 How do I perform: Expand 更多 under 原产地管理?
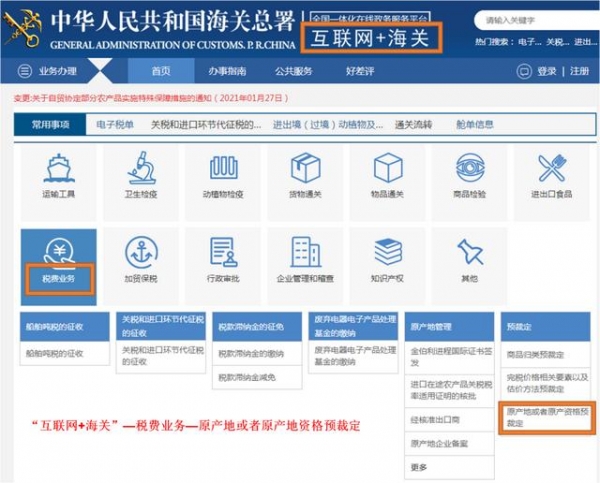420,466
